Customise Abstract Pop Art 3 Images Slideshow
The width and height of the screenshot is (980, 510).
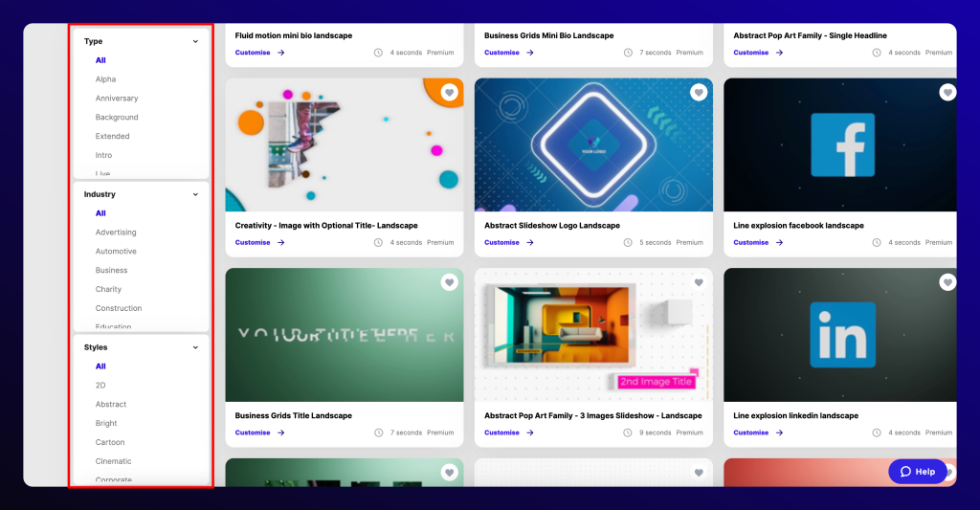pyautogui.click(x=501, y=432)
